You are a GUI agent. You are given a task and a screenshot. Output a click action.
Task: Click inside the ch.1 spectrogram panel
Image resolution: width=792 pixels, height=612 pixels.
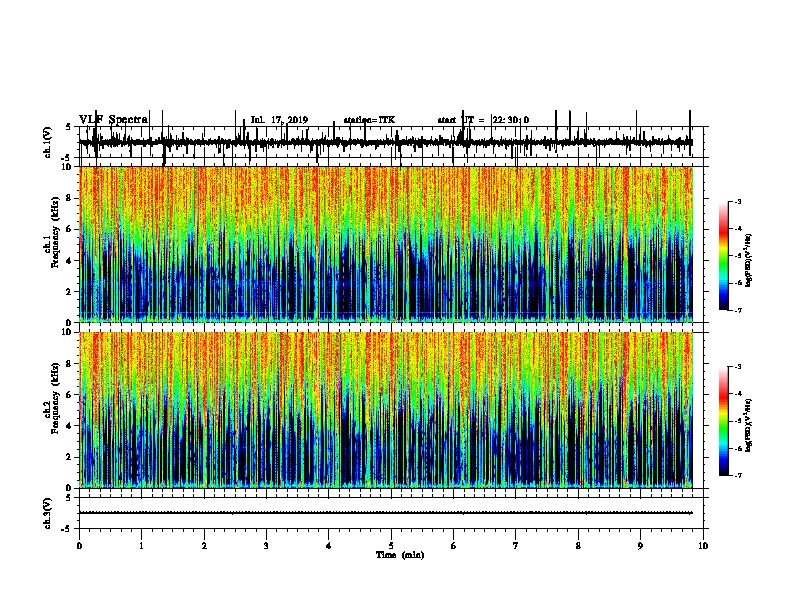(386, 244)
